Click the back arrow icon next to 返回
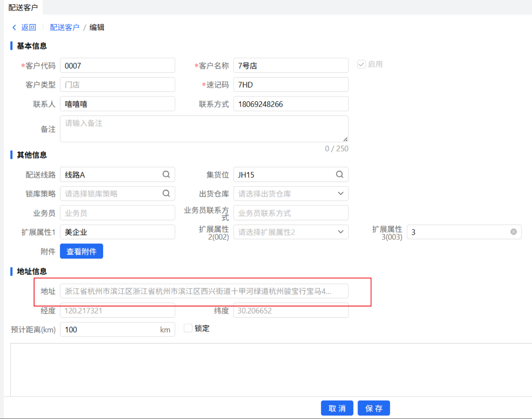Viewport: 532px width, 419px height. pos(14,27)
